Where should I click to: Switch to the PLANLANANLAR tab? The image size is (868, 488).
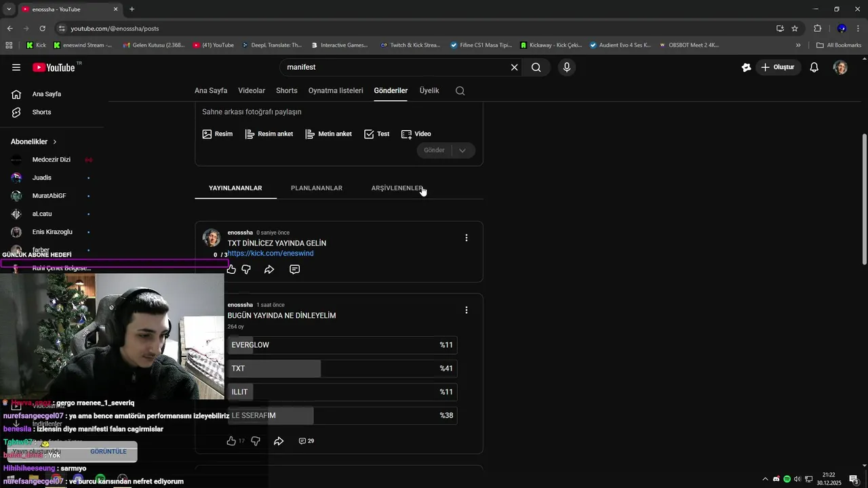click(x=317, y=188)
